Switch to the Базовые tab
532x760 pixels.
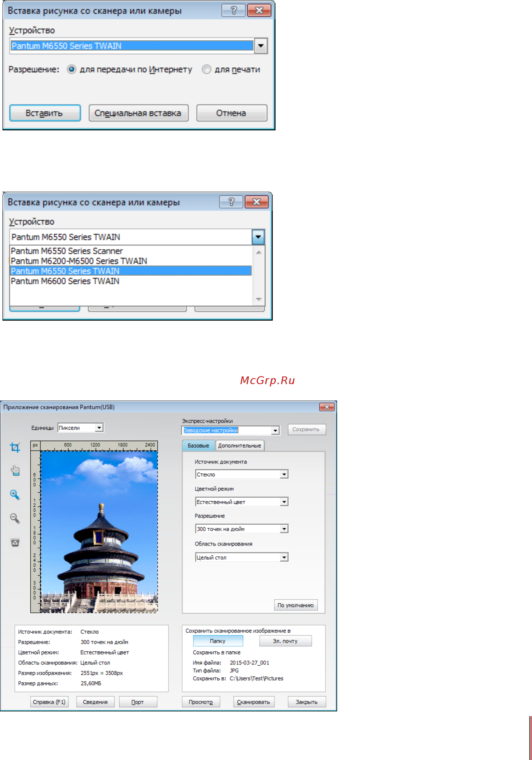[198, 445]
